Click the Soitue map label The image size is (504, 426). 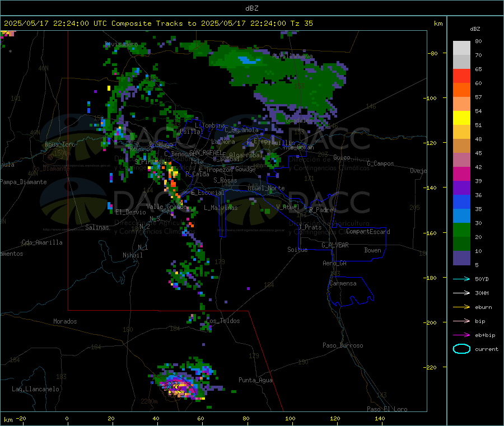click(297, 250)
